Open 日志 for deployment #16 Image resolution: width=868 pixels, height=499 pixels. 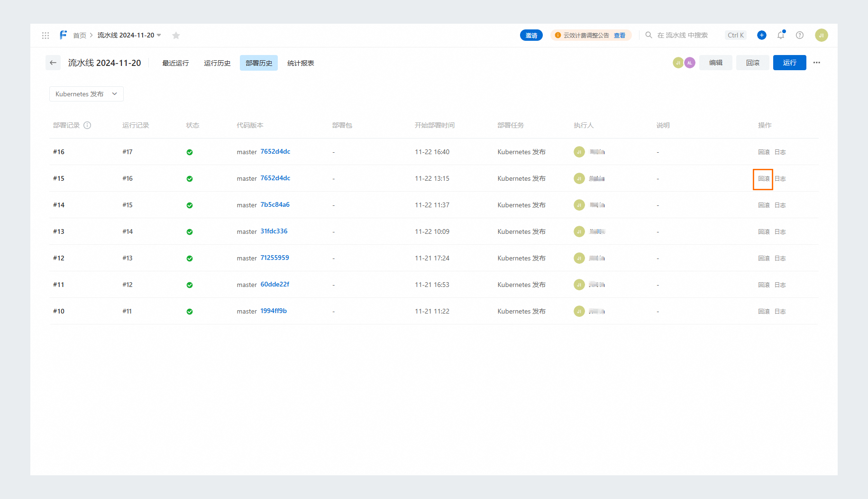click(x=780, y=152)
